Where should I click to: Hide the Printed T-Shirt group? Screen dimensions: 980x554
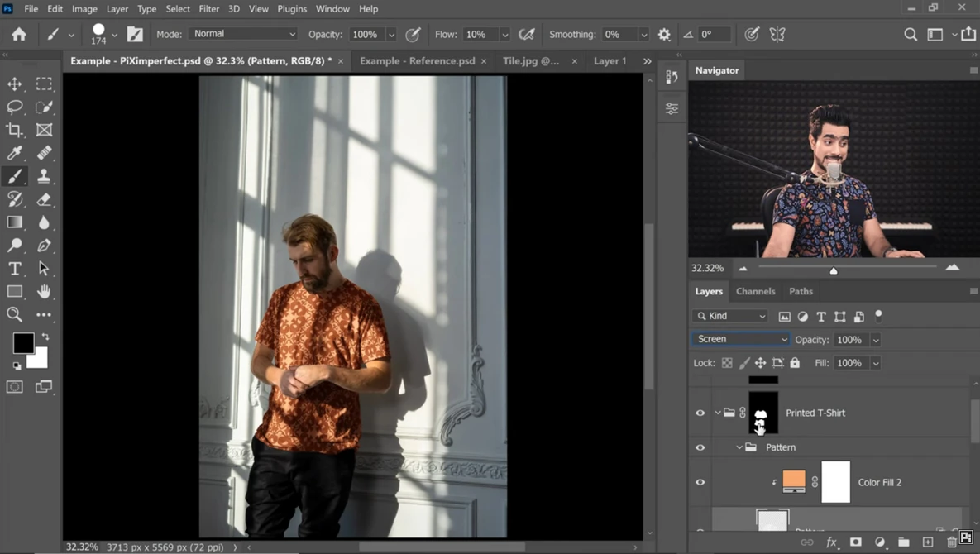click(700, 413)
